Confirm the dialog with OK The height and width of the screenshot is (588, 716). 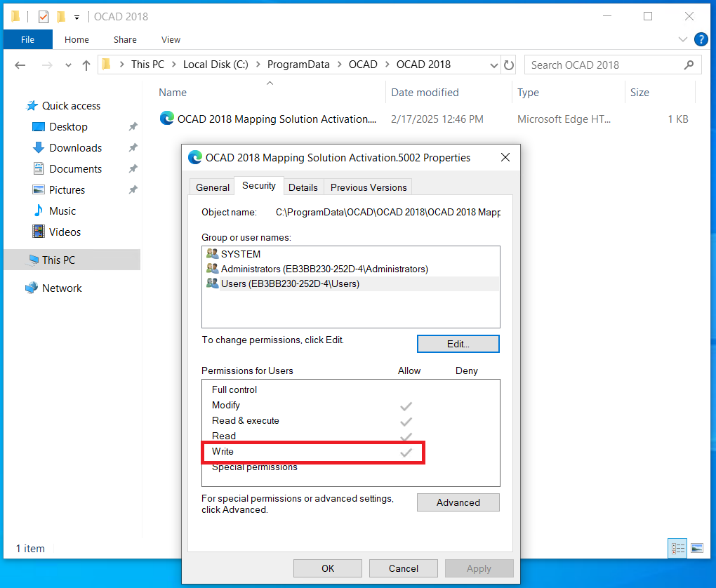pos(327,568)
